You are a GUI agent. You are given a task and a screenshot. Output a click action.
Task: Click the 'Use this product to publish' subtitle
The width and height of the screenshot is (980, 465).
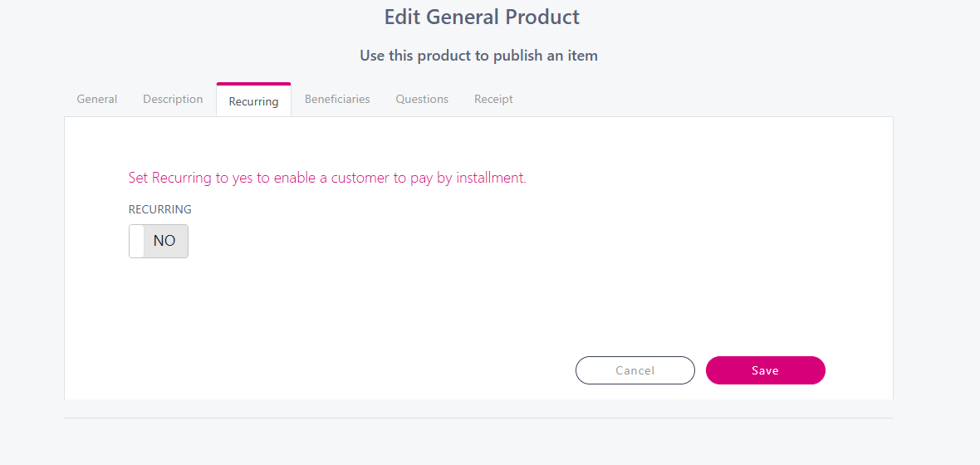tap(478, 56)
